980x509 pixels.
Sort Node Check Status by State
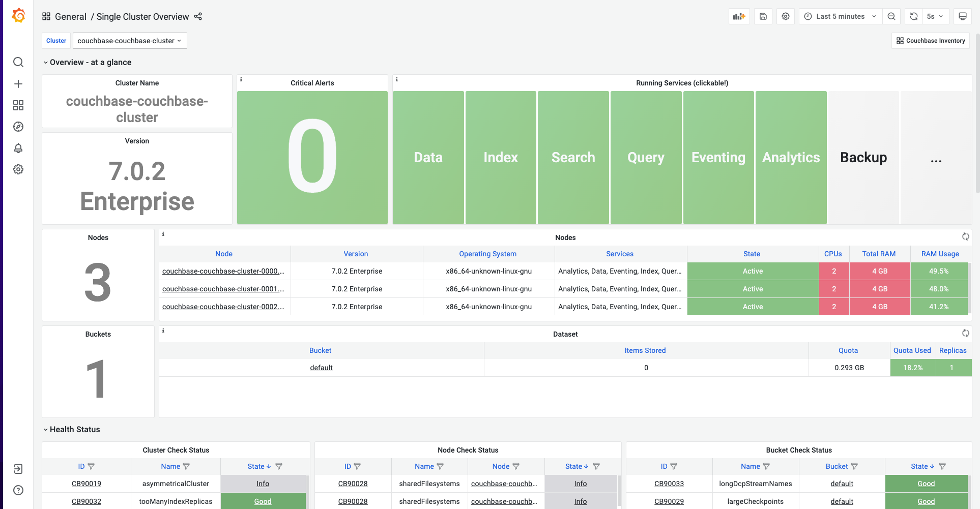[x=577, y=466]
